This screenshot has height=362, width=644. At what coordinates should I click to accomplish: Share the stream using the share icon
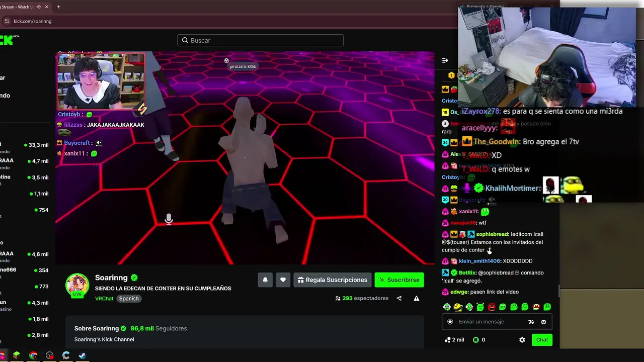[x=399, y=298]
